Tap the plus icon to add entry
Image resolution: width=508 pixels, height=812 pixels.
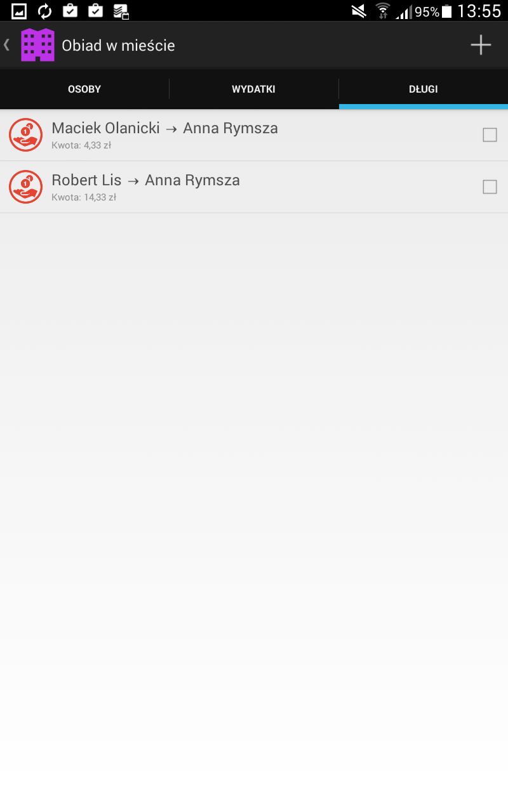tap(481, 45)
